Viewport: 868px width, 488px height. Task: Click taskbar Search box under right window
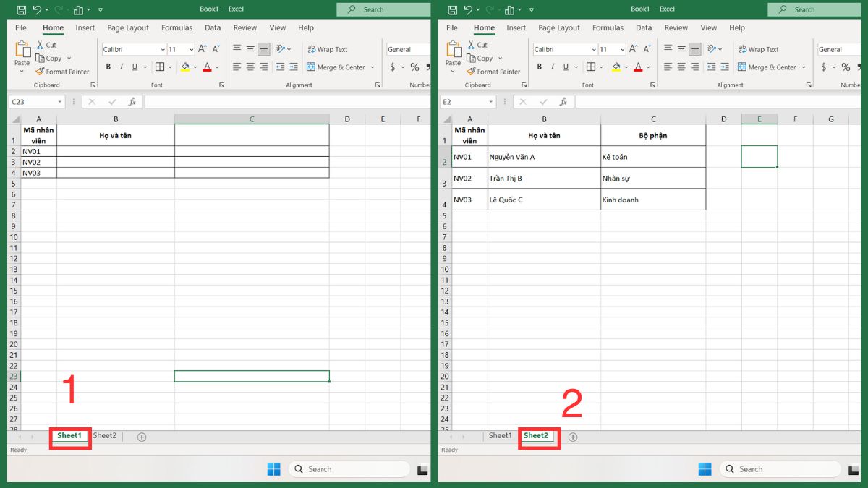780,469
